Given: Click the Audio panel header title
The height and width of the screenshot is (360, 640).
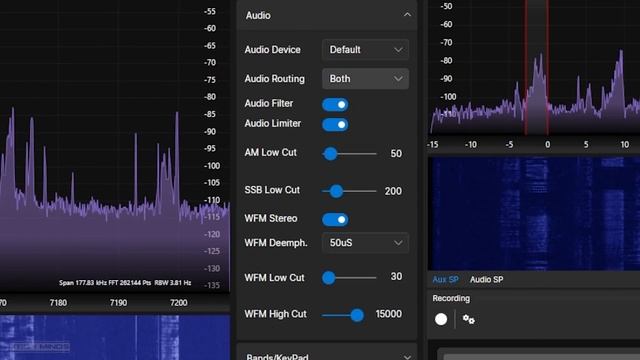Looking at the screenshot, I should (258, 16).
